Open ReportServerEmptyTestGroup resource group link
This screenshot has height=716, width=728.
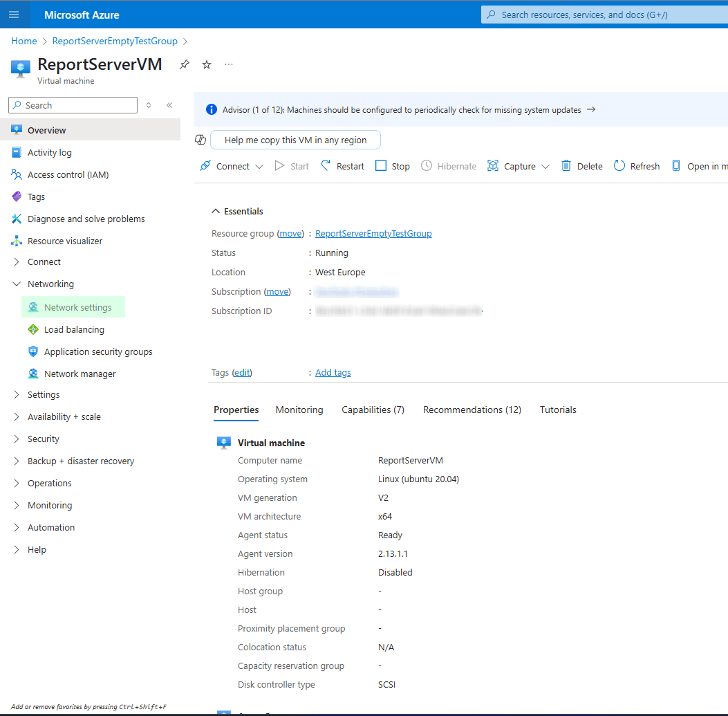(373, 234)
